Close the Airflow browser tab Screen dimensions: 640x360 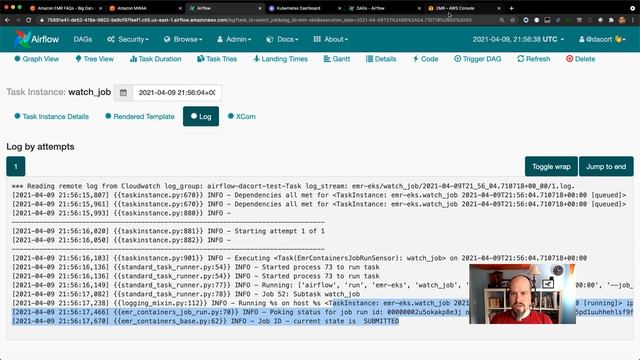pyautogui.click(x=260, y=8)
